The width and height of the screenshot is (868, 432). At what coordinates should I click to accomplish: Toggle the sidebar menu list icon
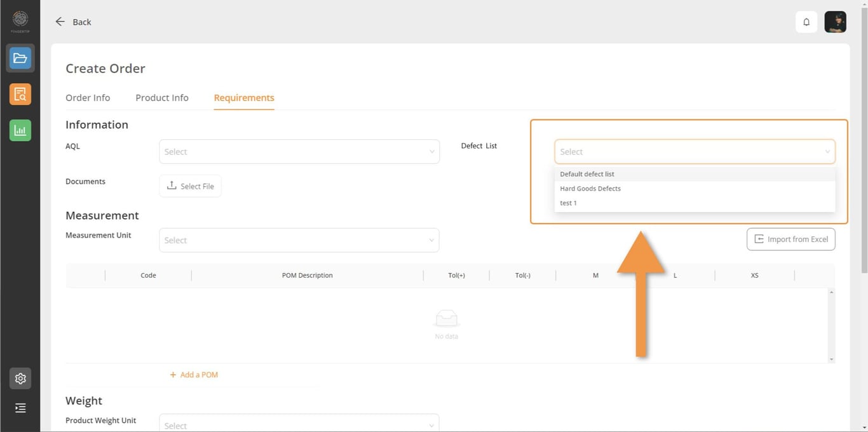pyautogui.click(x=20, y=408)
